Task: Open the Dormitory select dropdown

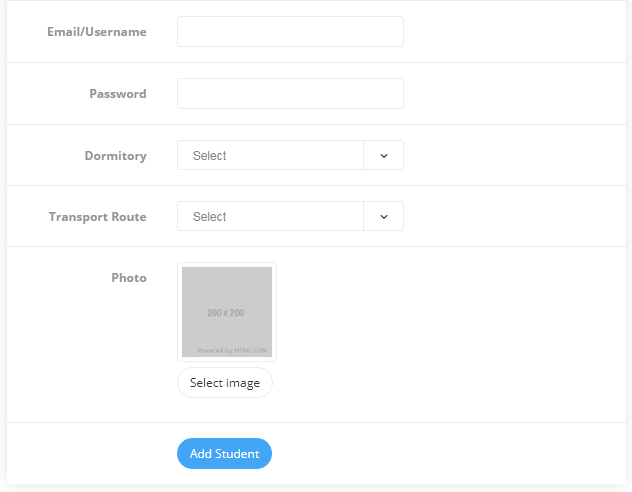Action: [290, 155]
